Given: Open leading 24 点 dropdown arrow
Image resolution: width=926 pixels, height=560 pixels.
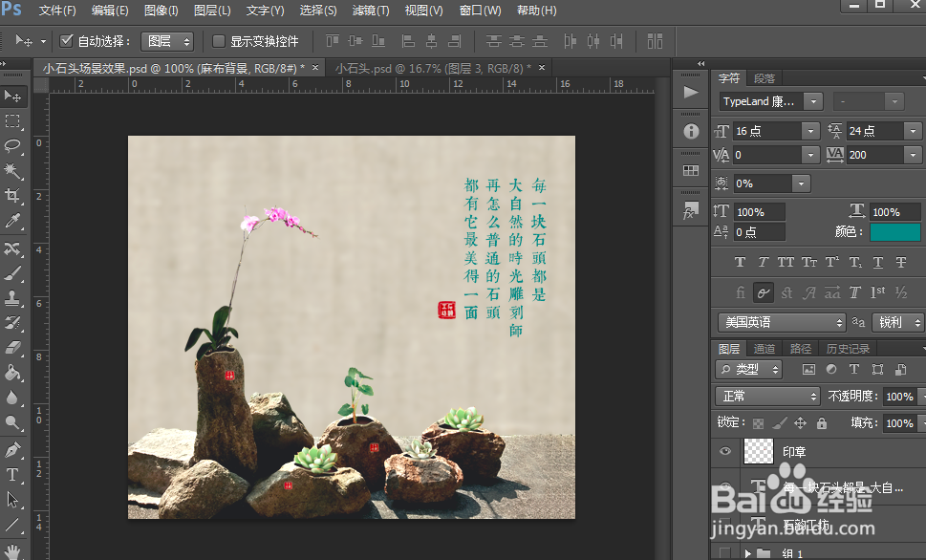Looking at the screenshot, I should (913, 131).
